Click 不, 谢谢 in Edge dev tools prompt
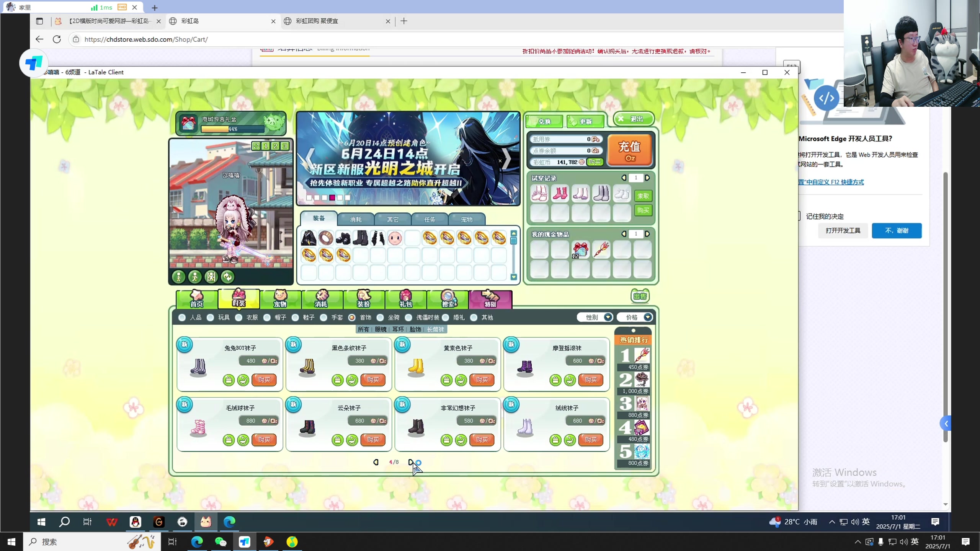The width and height of the screenshot is (980, 551). click(897, 230)
